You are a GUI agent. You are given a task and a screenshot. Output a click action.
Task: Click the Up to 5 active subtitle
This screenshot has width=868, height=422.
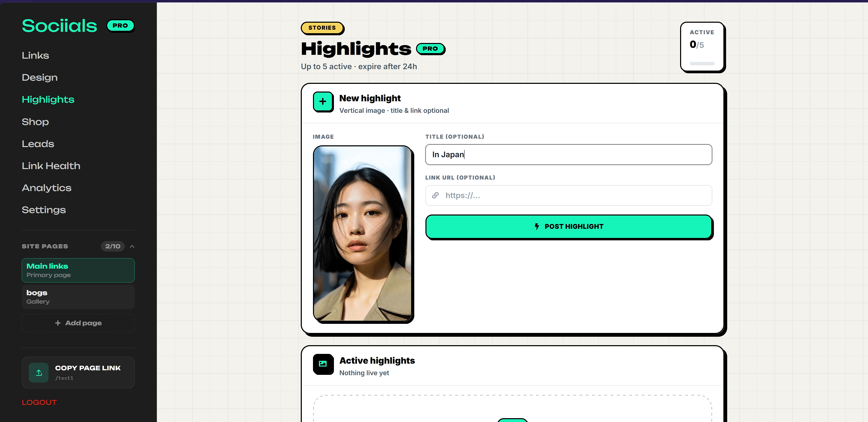tap(359, 66)
